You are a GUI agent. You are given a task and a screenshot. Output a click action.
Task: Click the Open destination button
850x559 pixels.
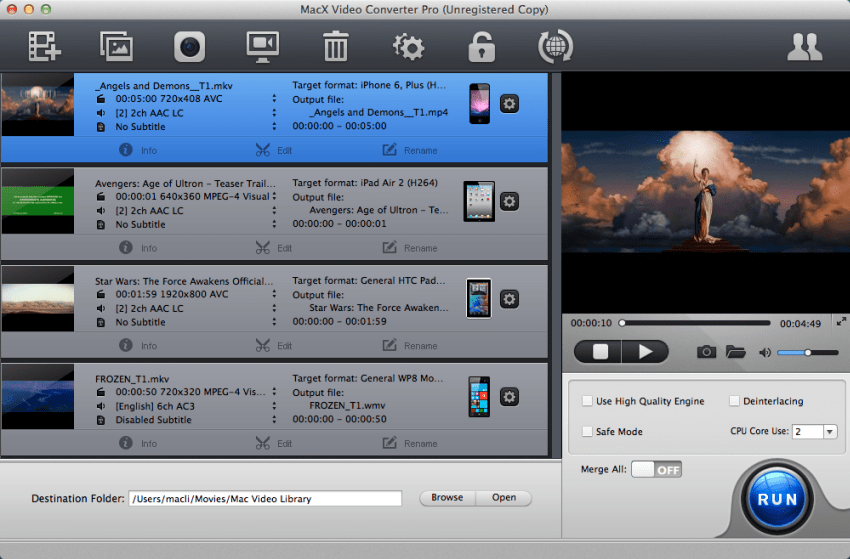[x=504, y=498]
